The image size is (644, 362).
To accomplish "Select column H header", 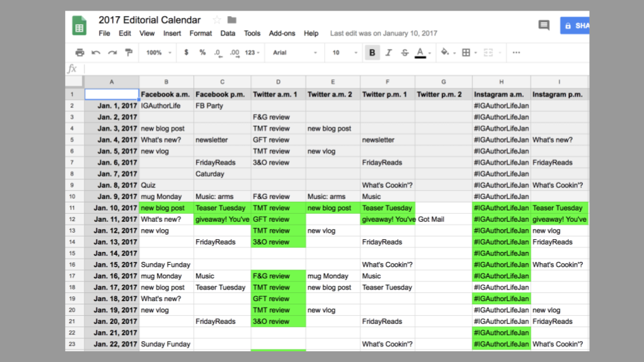I will 501,82.
